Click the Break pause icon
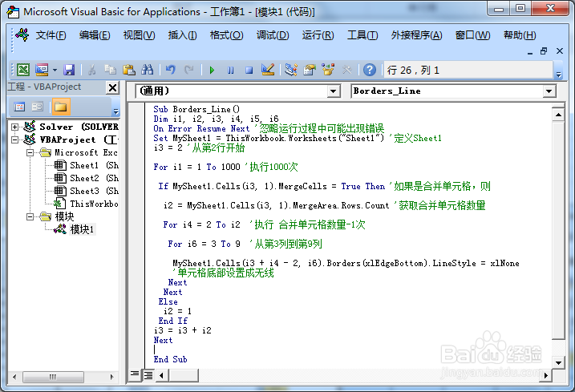Screen dimensions: 575x392 tap(230, 70)
